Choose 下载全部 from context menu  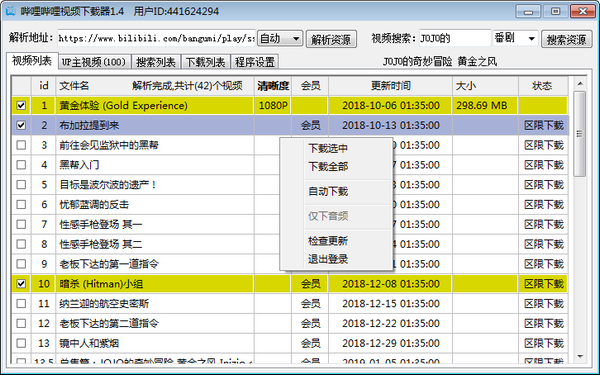point(328,166)
